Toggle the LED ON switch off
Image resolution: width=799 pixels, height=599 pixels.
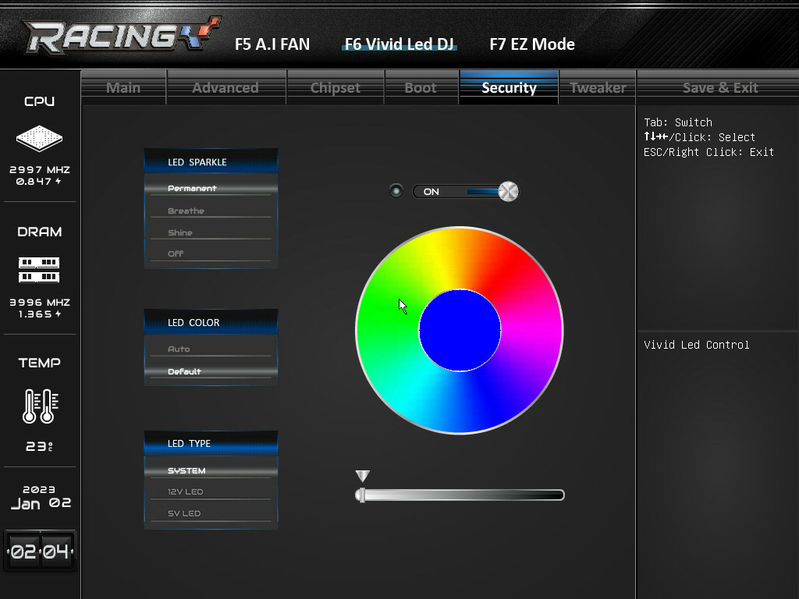465,192
